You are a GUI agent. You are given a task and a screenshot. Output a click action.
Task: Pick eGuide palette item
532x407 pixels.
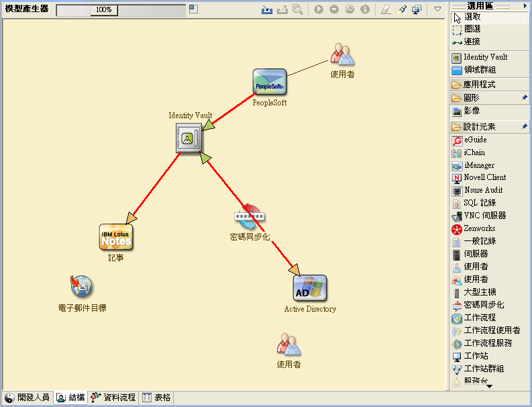click(x=490, y=140)
